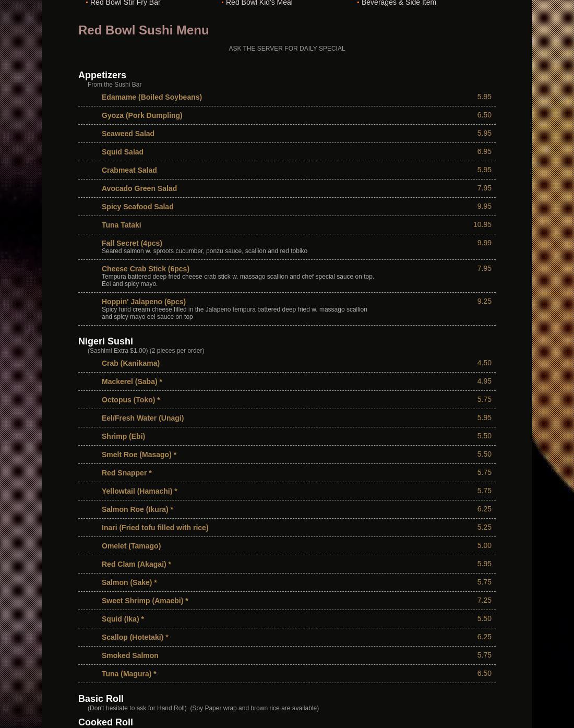Viewport: 574px width, 728px height.
Task: Select Hoppin' Jalapeno (6pcs) item
Action: point(143,302)
